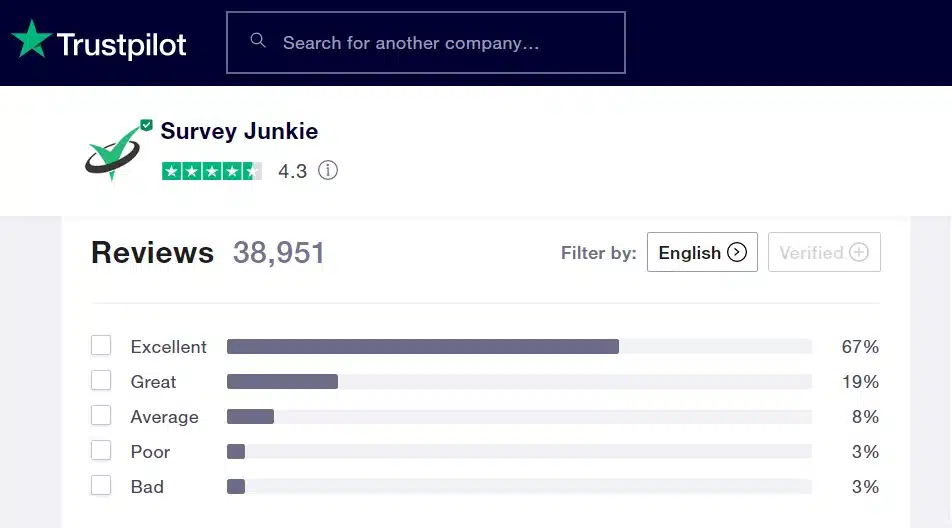Click the green star rating graphic
952x528 pixels.
tap(211, 171)
